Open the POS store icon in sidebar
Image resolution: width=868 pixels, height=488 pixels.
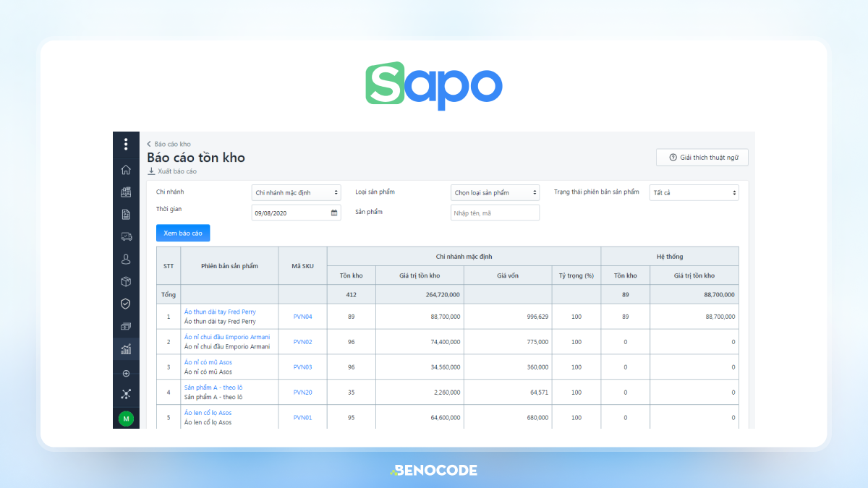tap(126, 192)
